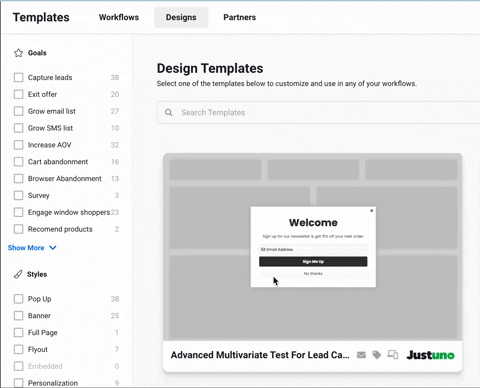Screen dimensions: 480x388
Task: Open the Workflows tab
Action: (x=119, y=17)
